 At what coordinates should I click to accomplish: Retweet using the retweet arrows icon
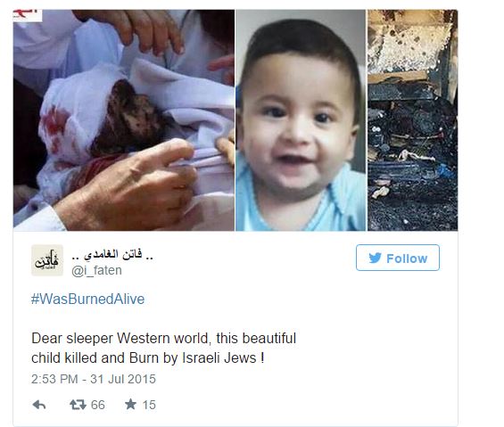[78, 405]
